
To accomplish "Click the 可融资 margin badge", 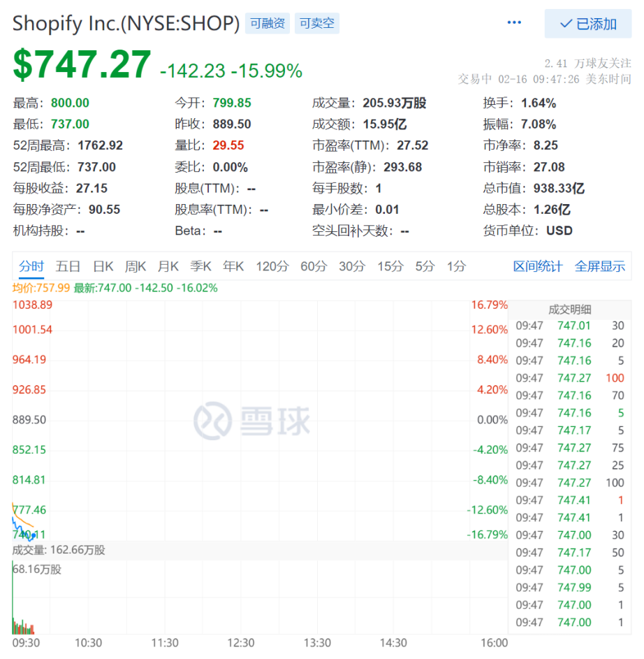I will [x=267, y=22].
